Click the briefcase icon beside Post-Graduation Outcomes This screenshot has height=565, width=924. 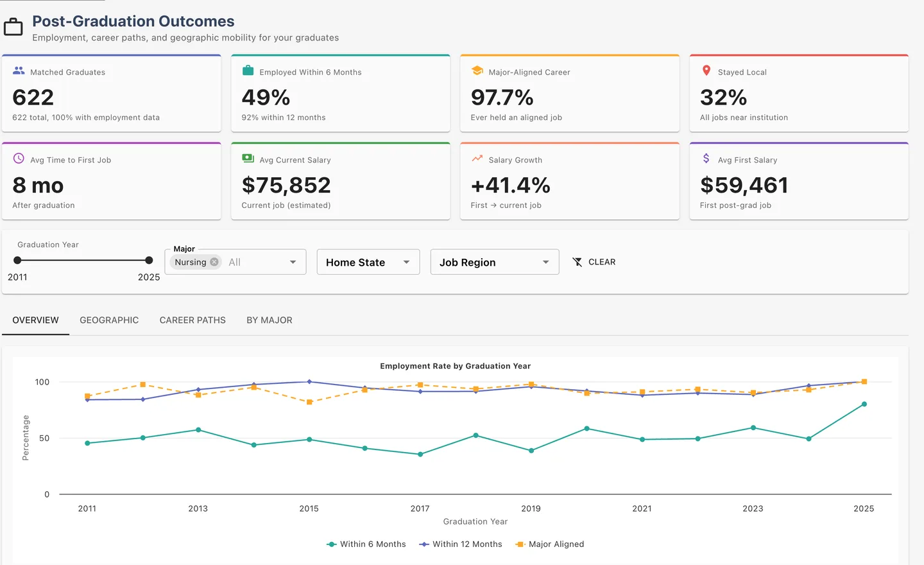point(13,27)
